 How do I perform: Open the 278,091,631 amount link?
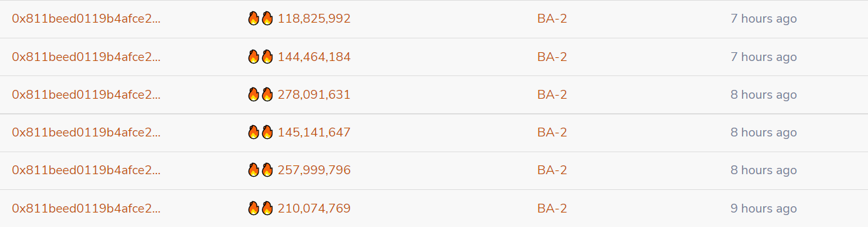click(314, 94)
